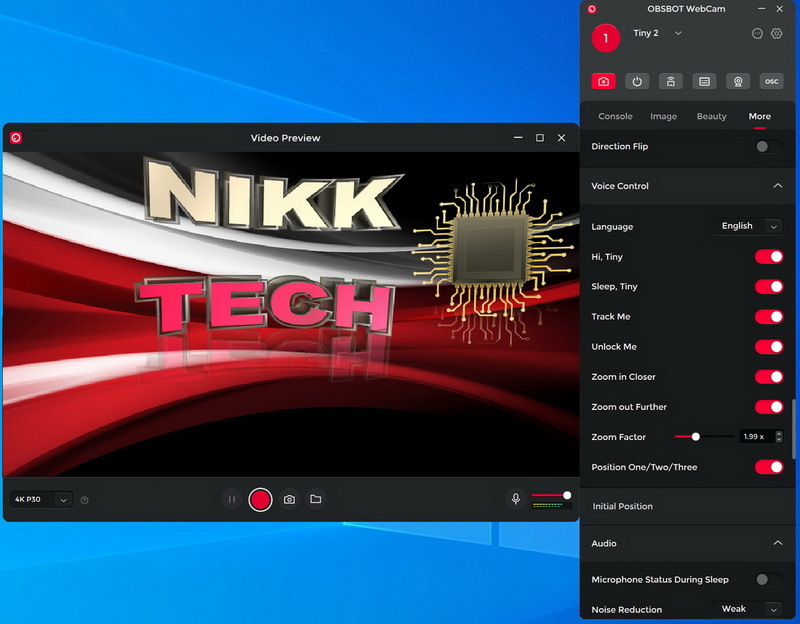Viewport: 800px width, 624px height.
Task: Switch to the Image tab
Action: [x=663, y=116]
